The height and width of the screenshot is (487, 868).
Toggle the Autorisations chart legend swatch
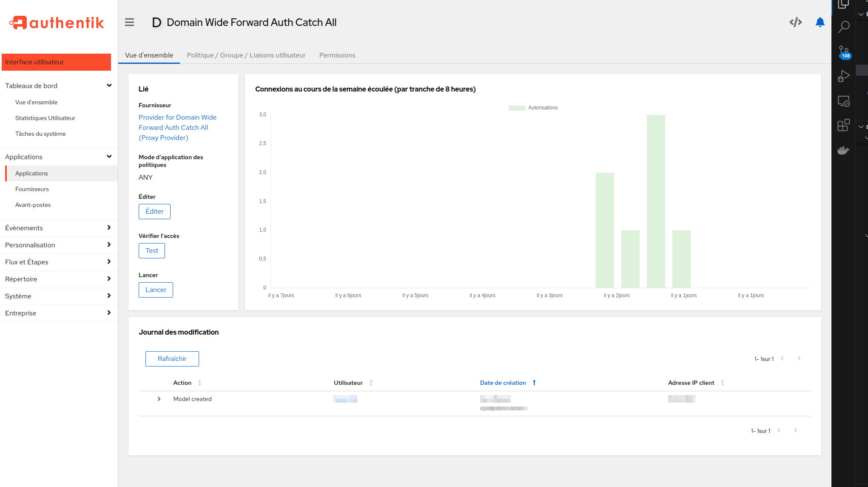[x=517, y=108]
